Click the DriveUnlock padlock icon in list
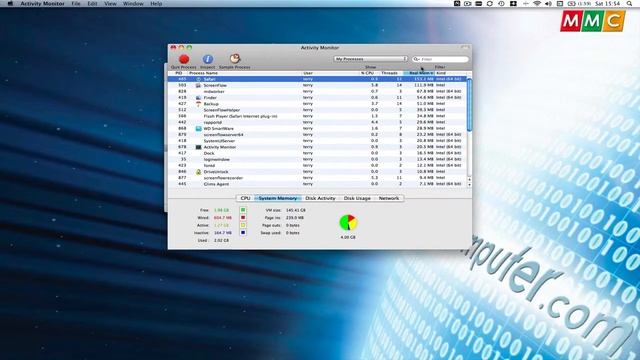This screenshot has width=640, height=360. [198, 172]
